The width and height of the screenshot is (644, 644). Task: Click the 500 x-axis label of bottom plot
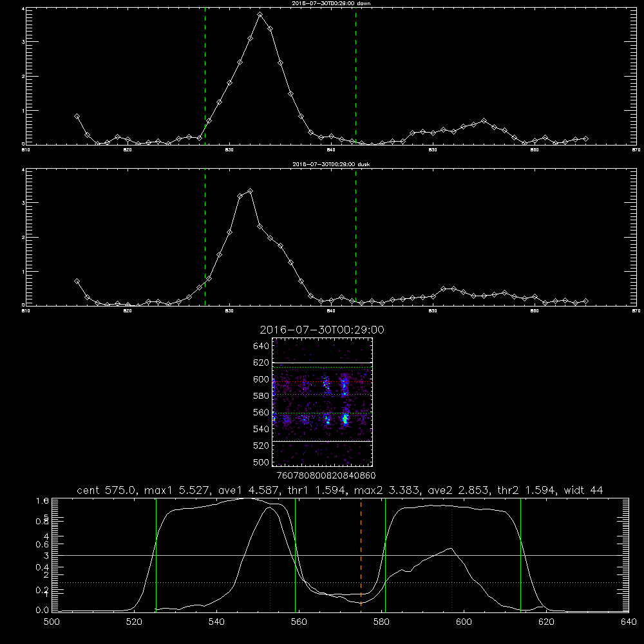coord(52,622)
